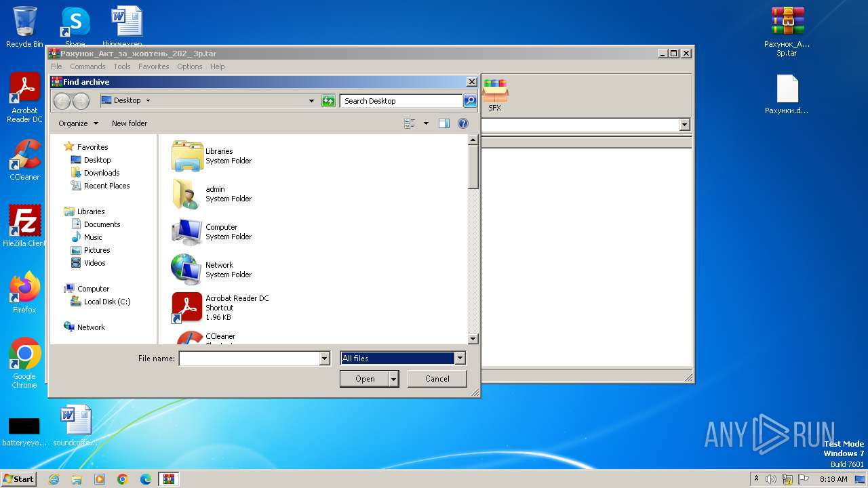Click Internet Explorer in the taskbar

[x=54, y=479]
